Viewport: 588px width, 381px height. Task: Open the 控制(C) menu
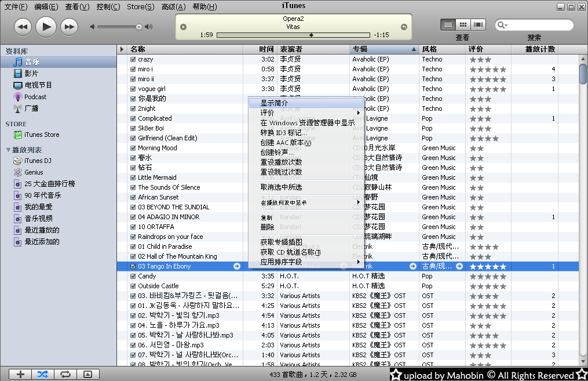click(x=108, y=7)
